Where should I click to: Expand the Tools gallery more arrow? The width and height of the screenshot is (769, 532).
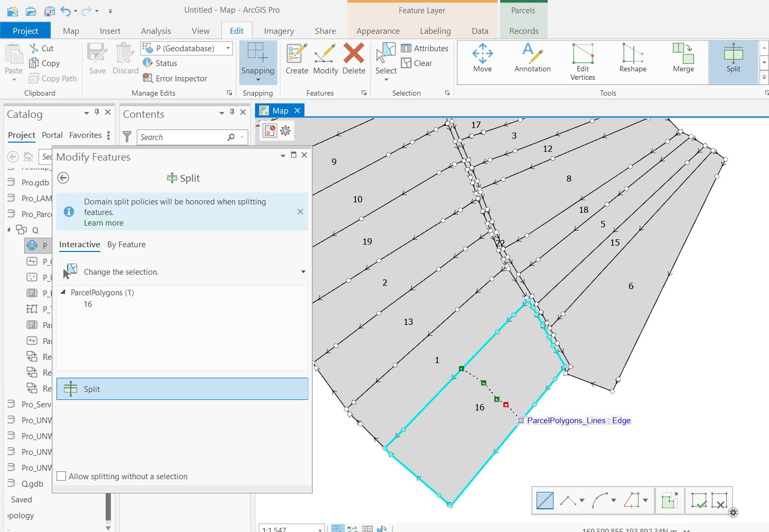point(764,78)
